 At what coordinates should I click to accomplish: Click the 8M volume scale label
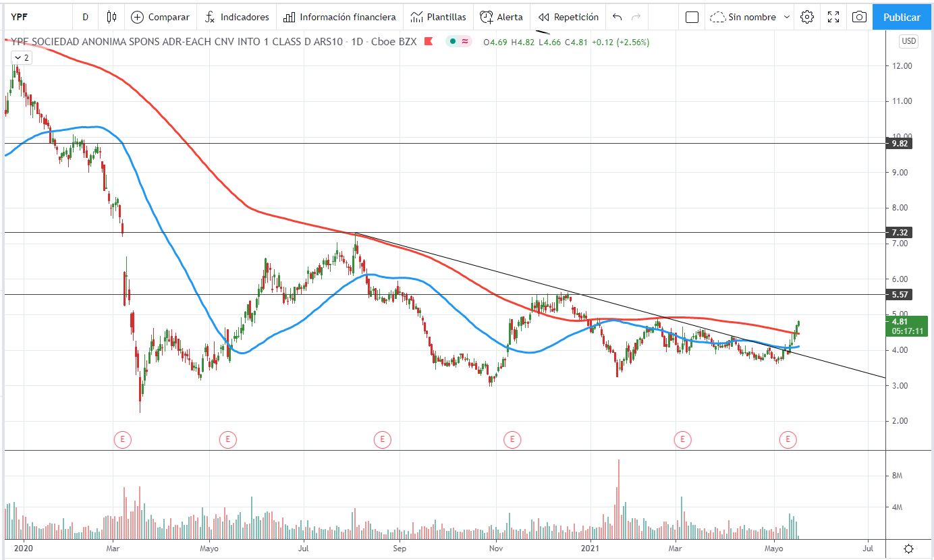[x=898, y=476]
